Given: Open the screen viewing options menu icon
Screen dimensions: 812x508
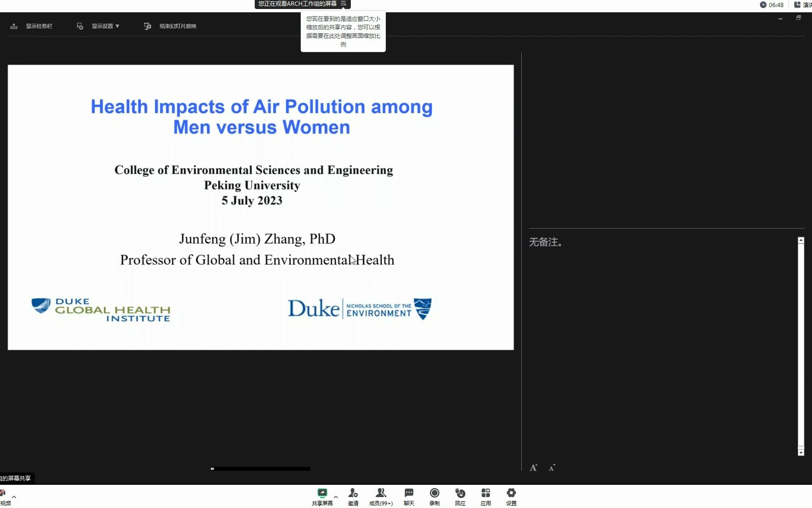Looking at the screenshot, I should pos(343,4).
